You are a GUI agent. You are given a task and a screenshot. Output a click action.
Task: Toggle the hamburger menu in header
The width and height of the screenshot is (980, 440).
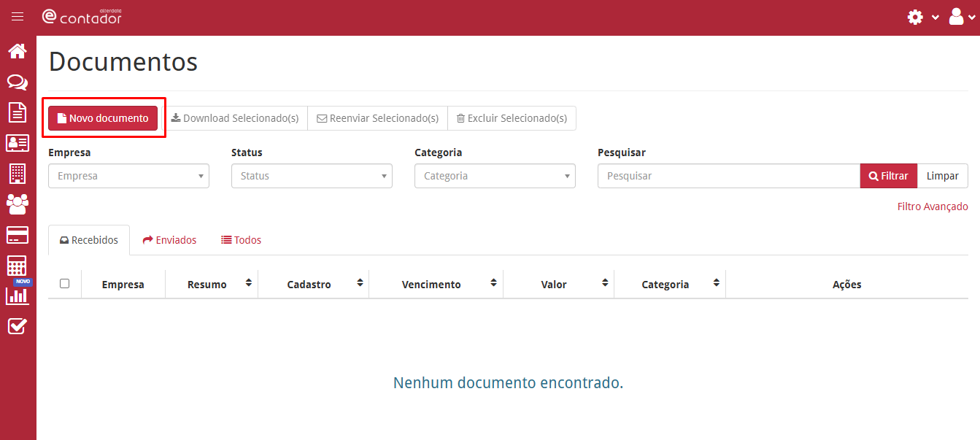click(x=18, y=17)
